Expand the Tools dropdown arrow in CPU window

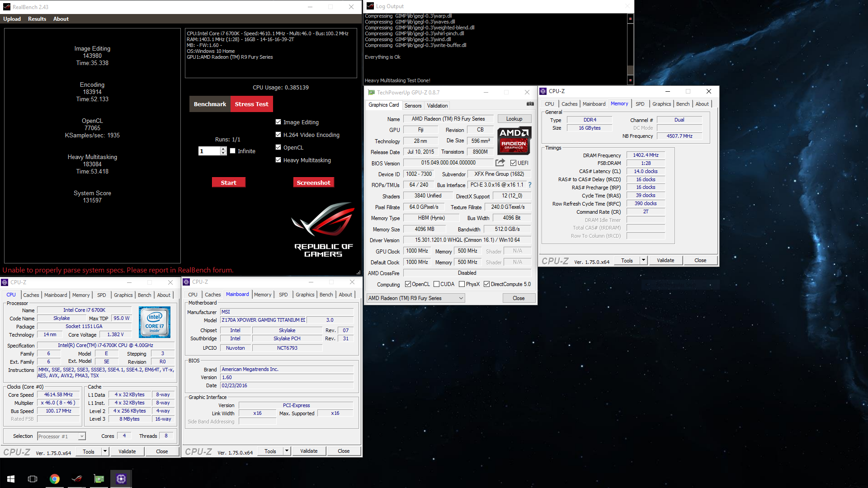105,451
